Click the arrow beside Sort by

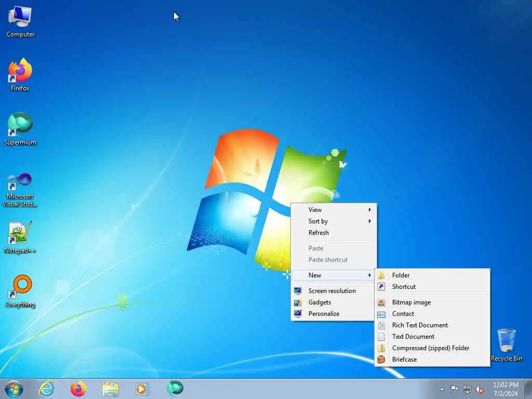(x=369, y=221)
